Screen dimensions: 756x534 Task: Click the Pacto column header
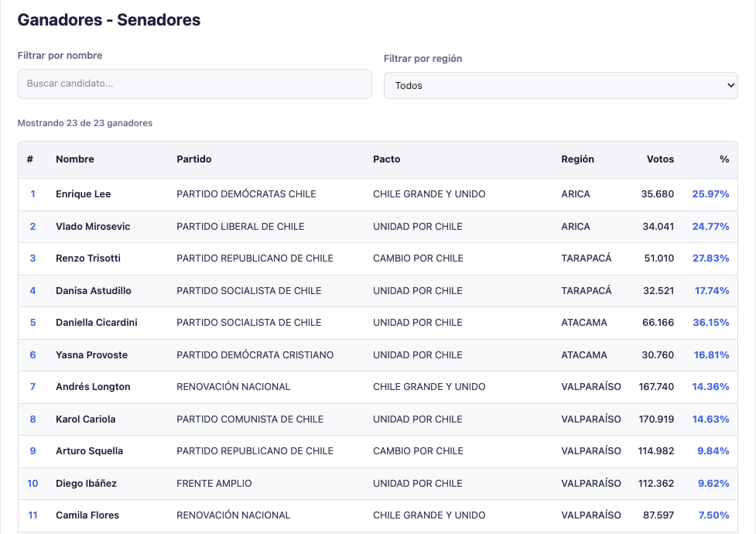[387, 159]
